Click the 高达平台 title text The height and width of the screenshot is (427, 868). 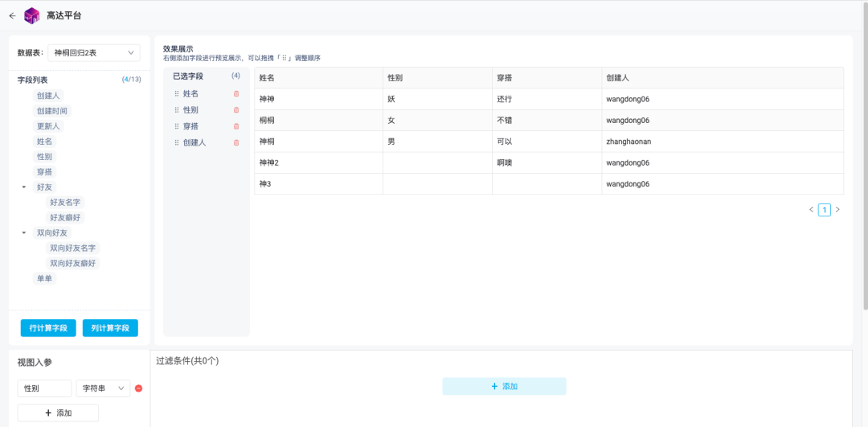pyautogui.click(x=64, y=15)
